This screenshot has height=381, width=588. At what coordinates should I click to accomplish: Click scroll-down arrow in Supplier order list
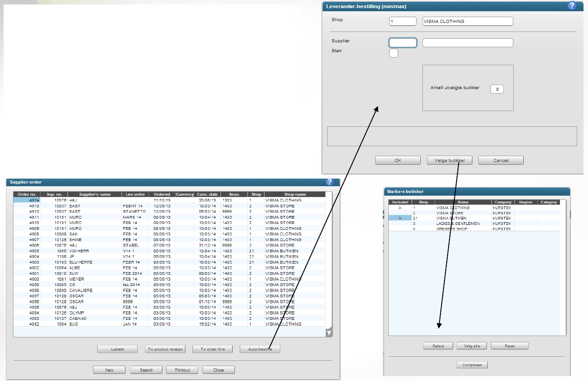329,333
